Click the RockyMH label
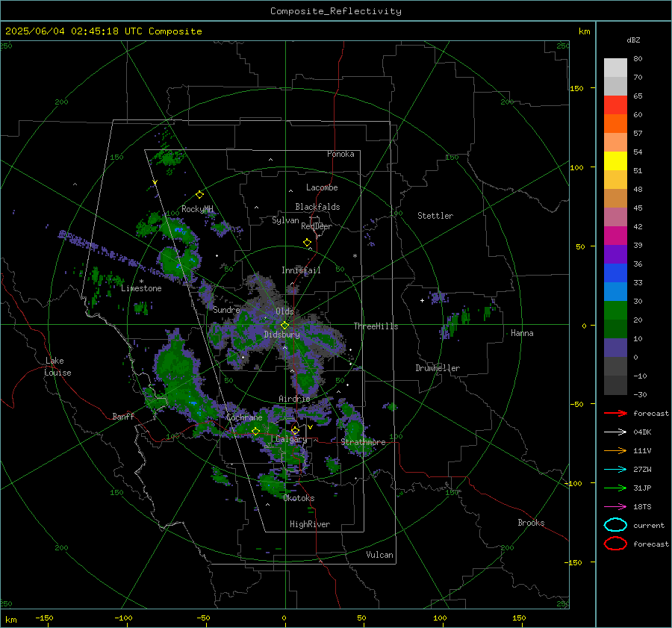The height and width of the screenshot is (628, 672). (x=197, y=209)
